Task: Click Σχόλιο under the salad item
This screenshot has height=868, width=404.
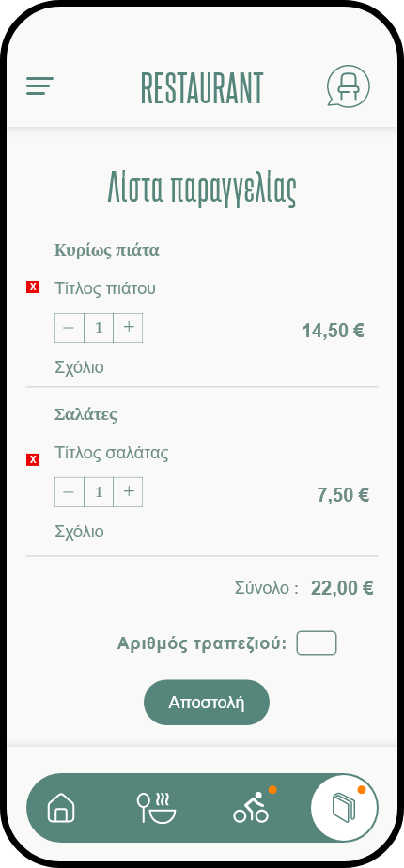Action: coord(79,532)
